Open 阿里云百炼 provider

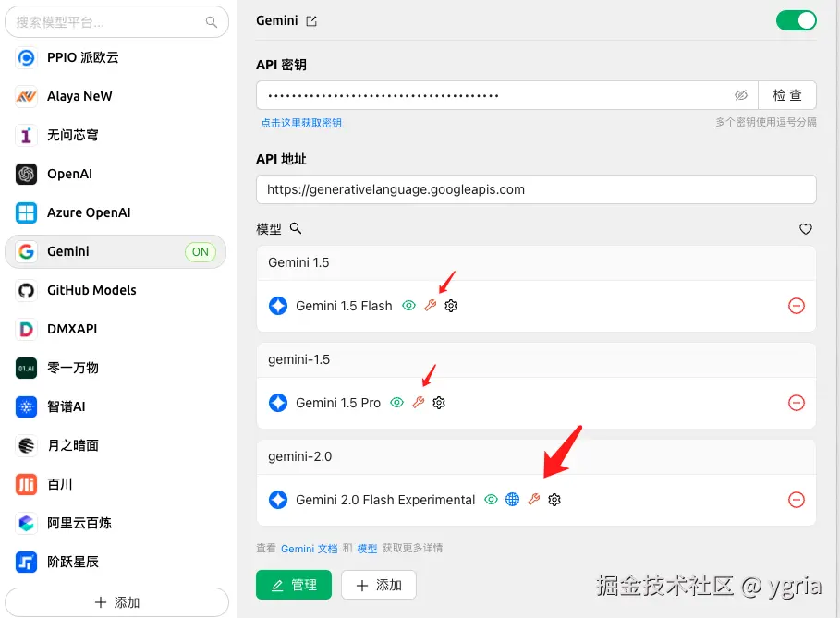point(116,523)
